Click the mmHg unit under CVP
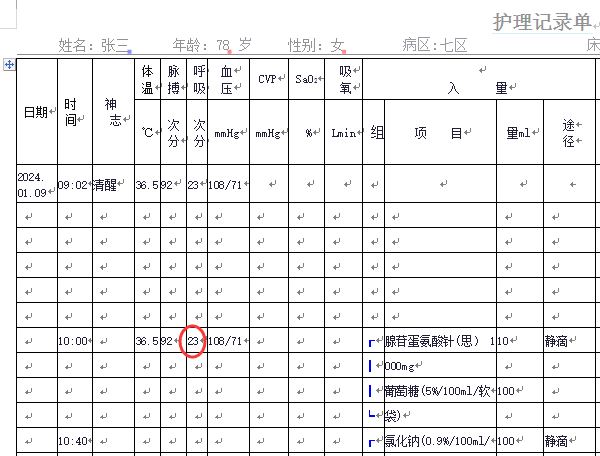Image resolution: width=600 pixels, height=456 pixels. (x=269, y=132)
